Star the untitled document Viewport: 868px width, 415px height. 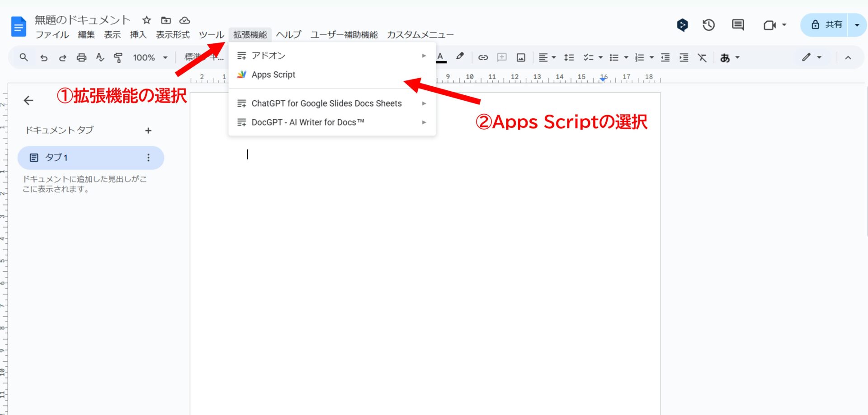coord(146,20)
